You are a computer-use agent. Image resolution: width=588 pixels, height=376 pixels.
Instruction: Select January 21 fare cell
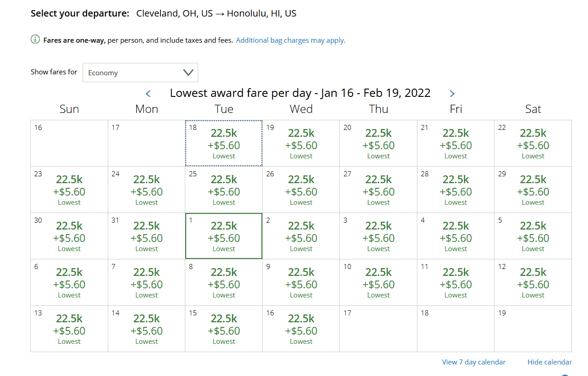(456, 143)
